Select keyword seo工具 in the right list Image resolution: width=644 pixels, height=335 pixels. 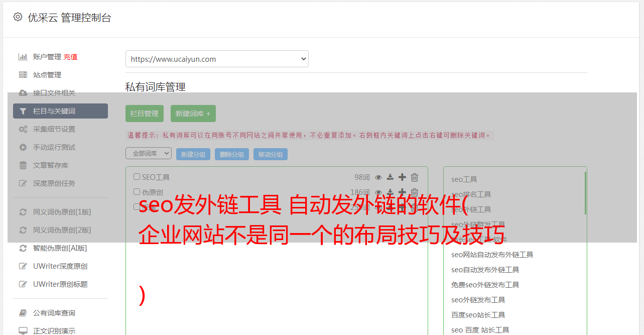464,179
